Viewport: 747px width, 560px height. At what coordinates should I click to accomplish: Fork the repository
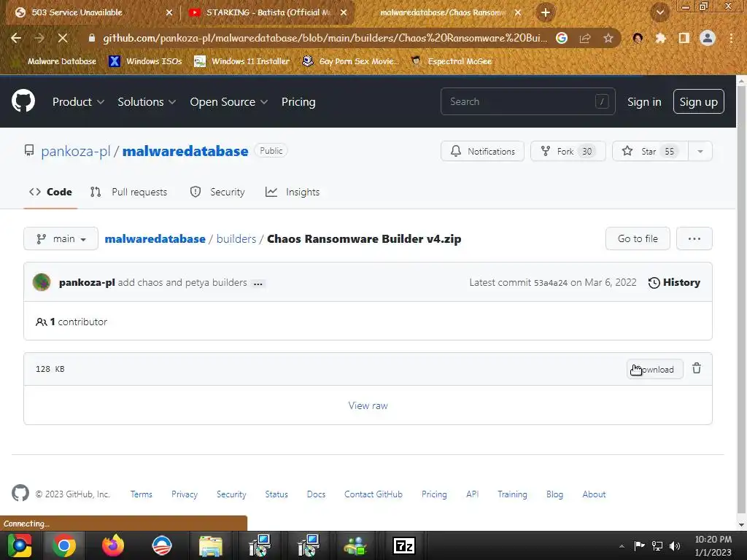click(x=568, y=152)
